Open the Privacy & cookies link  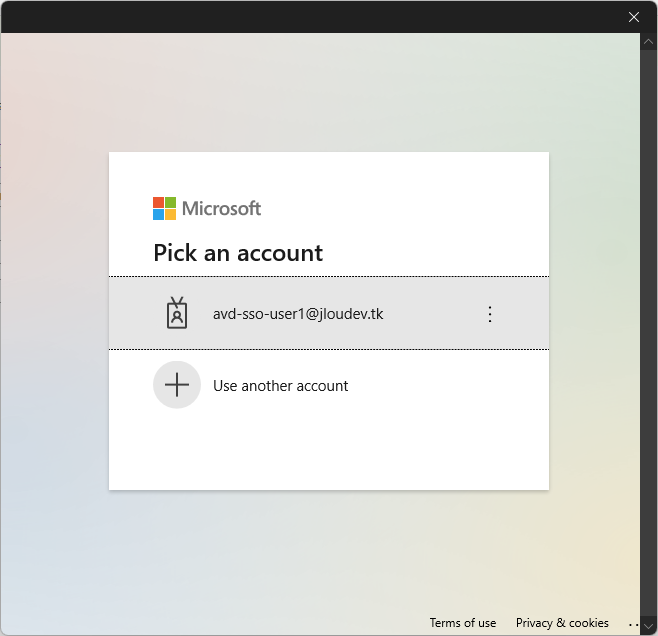point(562,623)
